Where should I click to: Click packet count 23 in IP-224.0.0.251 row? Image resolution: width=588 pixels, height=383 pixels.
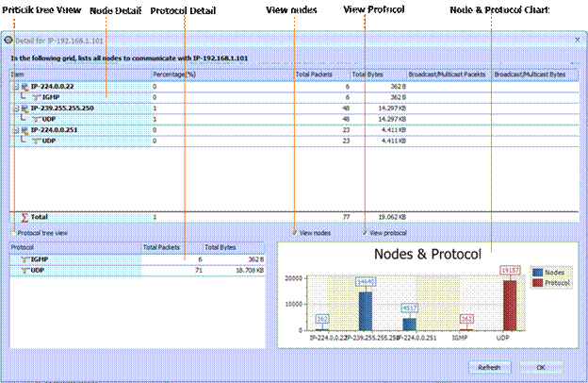(346, 130)
